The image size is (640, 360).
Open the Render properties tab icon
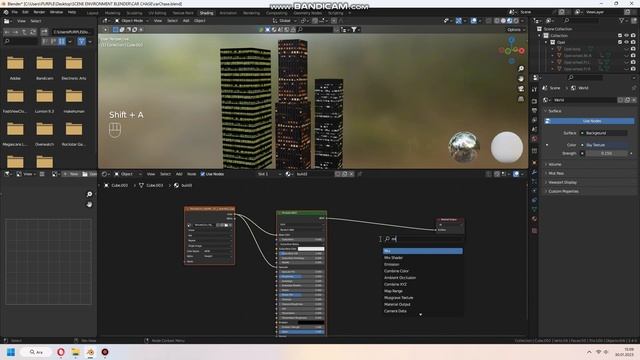pyautogui.click(x=534, y=101)
